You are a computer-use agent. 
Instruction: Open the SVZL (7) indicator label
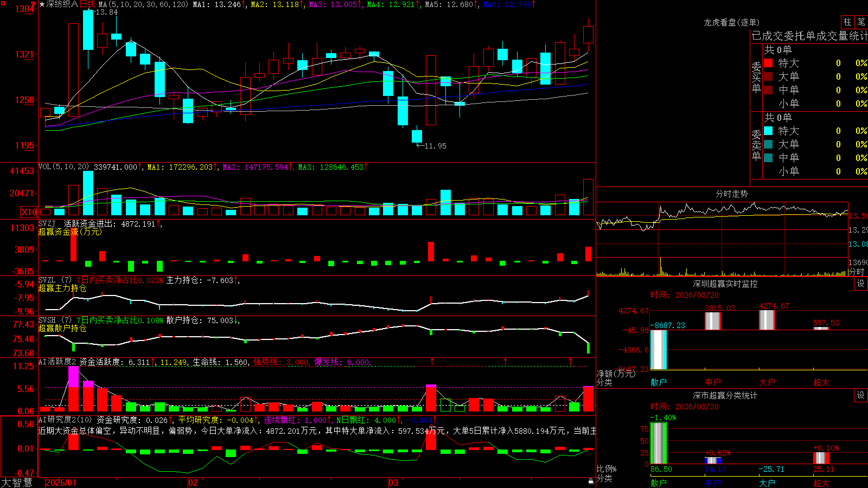[55, 280]
